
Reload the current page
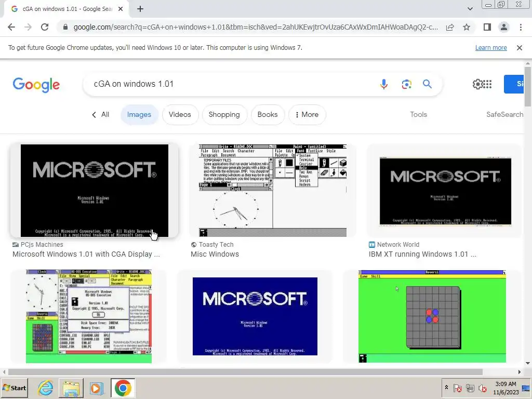[45, 27]
